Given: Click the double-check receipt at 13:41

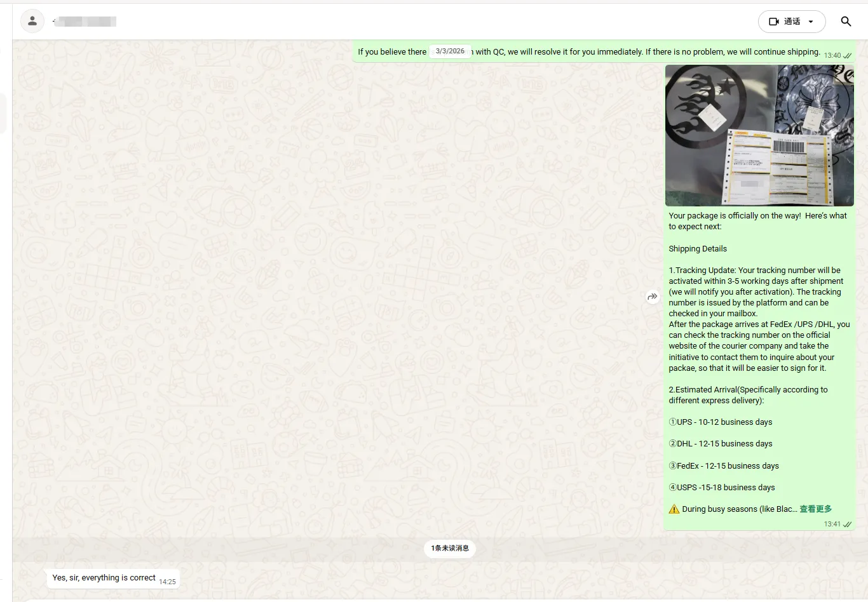Looking at the screenshot, I should [847, 525].
